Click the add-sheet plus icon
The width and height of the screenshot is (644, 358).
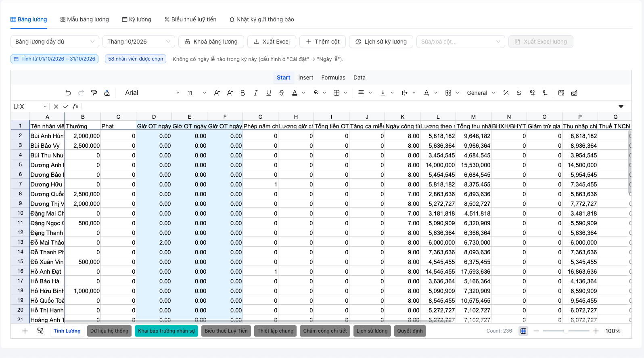[x=25, y=331]
